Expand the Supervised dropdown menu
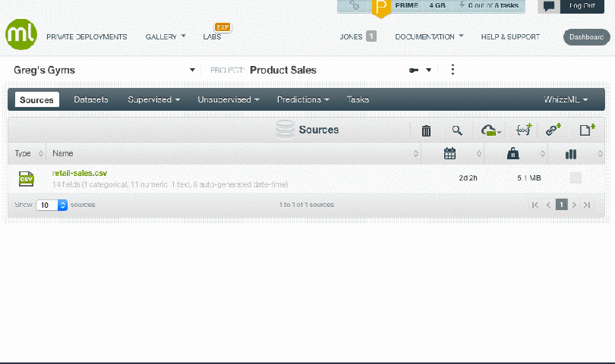This screenshot has height=364, width=615. pos(154,99)
